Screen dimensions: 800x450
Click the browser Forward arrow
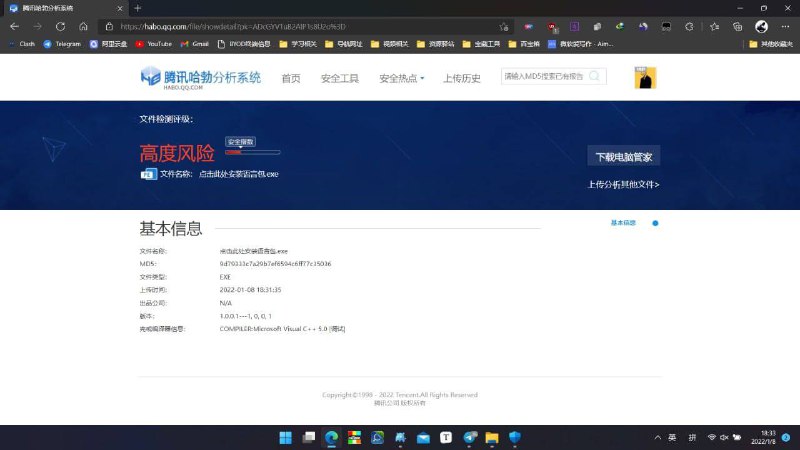[37, 27]
